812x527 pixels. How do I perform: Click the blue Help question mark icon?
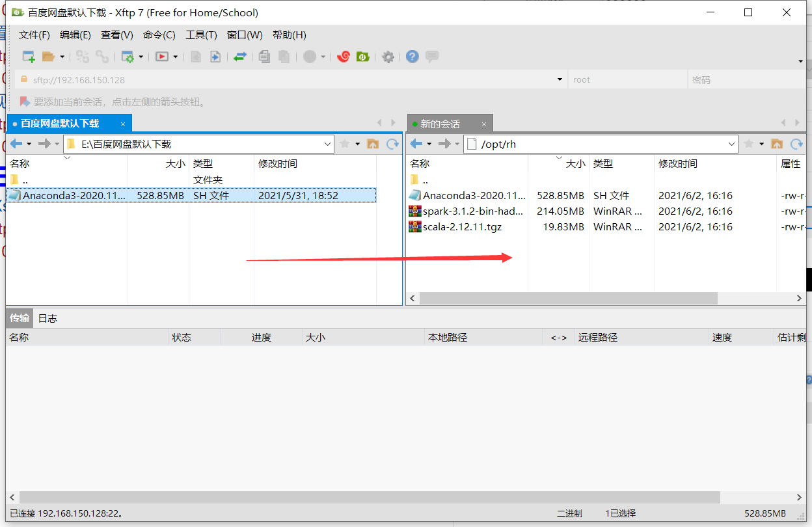point(412,57)
